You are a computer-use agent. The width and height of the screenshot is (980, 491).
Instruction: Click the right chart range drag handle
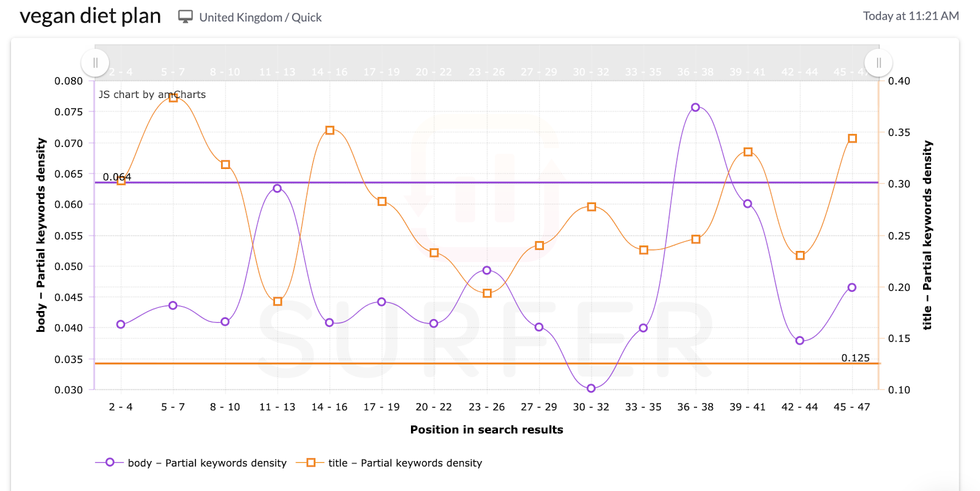point(878,62)
